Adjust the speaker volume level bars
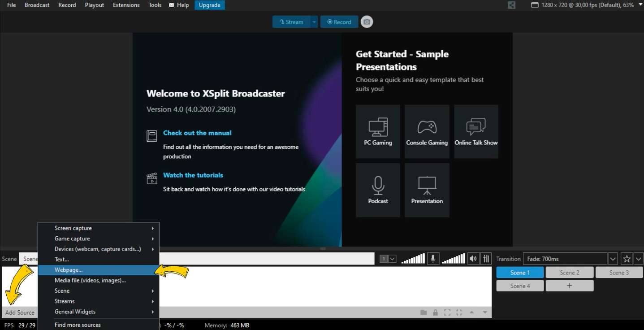 pos(454,259)
